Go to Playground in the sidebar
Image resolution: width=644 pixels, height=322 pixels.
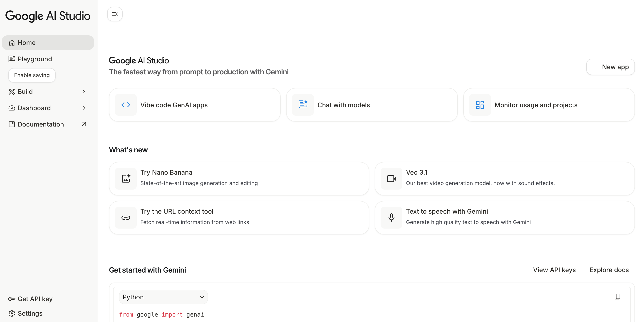coord(35,59)
